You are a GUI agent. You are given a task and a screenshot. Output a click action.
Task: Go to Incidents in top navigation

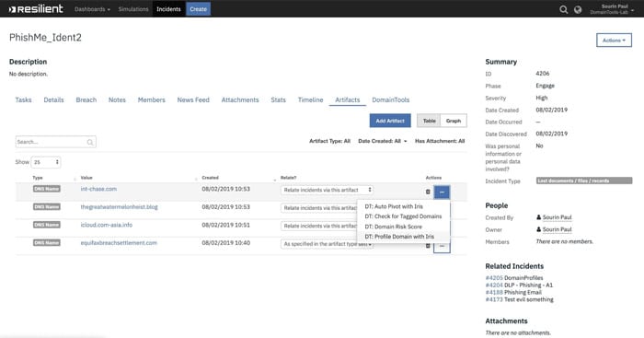click(x=168, y=9)
